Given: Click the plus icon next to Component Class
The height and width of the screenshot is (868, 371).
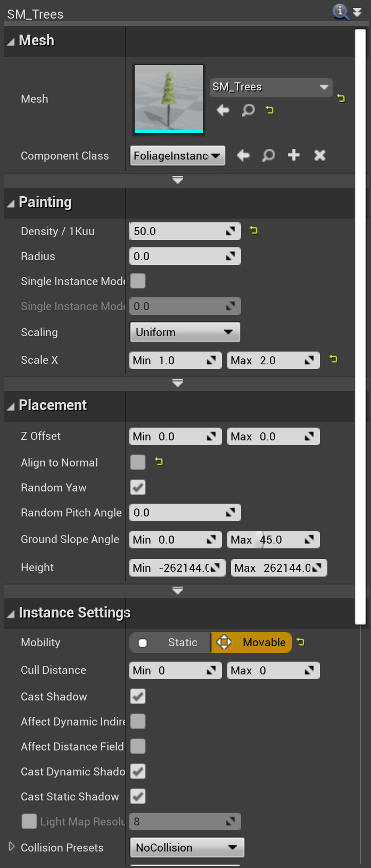Looking at the screenshot, I should [x=294, y=155].
